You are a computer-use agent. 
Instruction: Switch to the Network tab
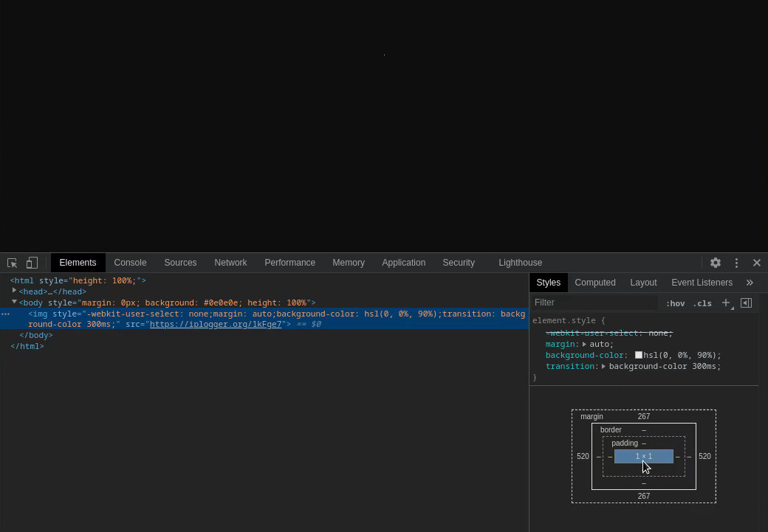pos(230,263)
